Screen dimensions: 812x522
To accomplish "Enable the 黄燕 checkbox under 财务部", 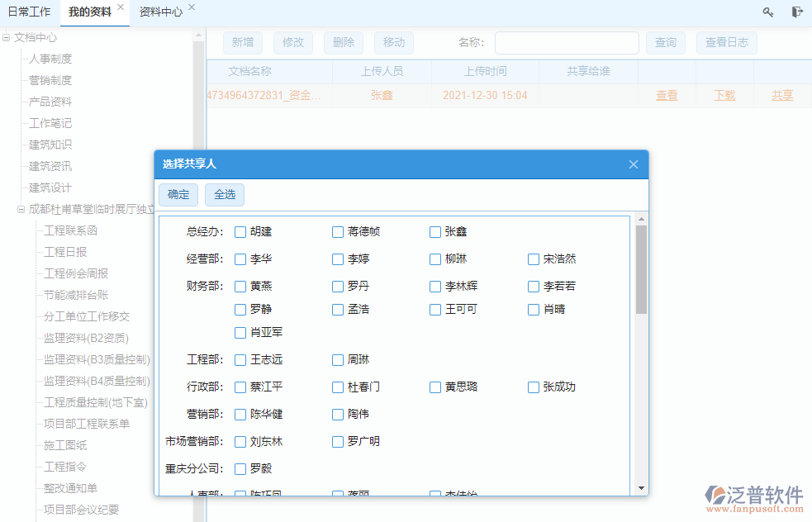I will 239,287.
